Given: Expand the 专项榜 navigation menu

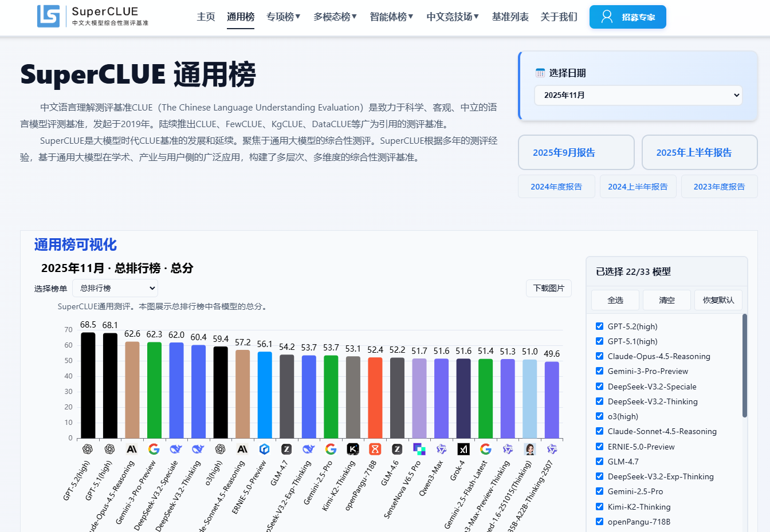Looking at the screenshot, I should 284,17.
